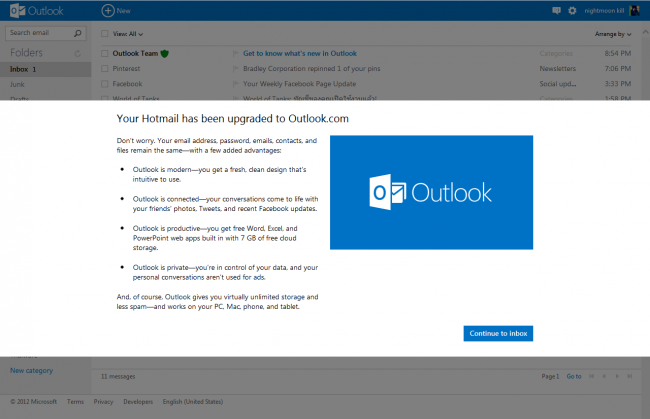Select the Pinterest email checkbox
650x419 pixels.
pyautogui.click(x=105, y=69)
